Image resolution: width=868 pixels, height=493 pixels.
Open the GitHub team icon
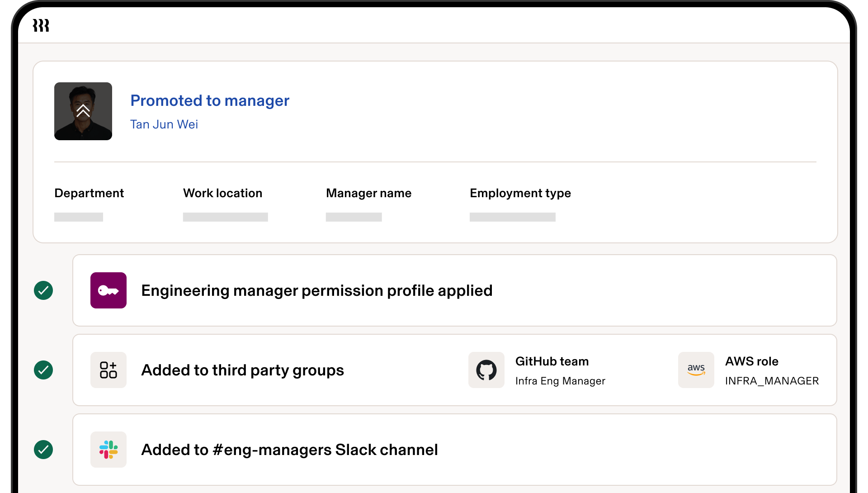(486, 370)
